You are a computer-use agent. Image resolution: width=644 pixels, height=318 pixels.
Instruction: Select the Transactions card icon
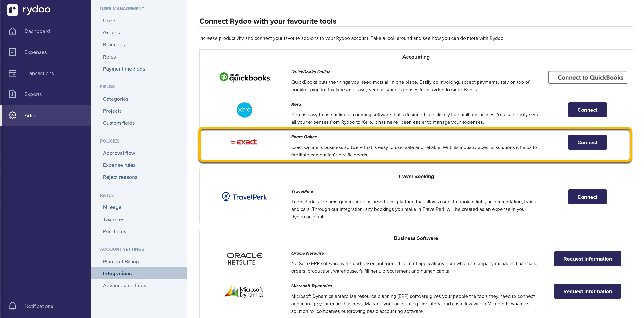tap(12, 73)
